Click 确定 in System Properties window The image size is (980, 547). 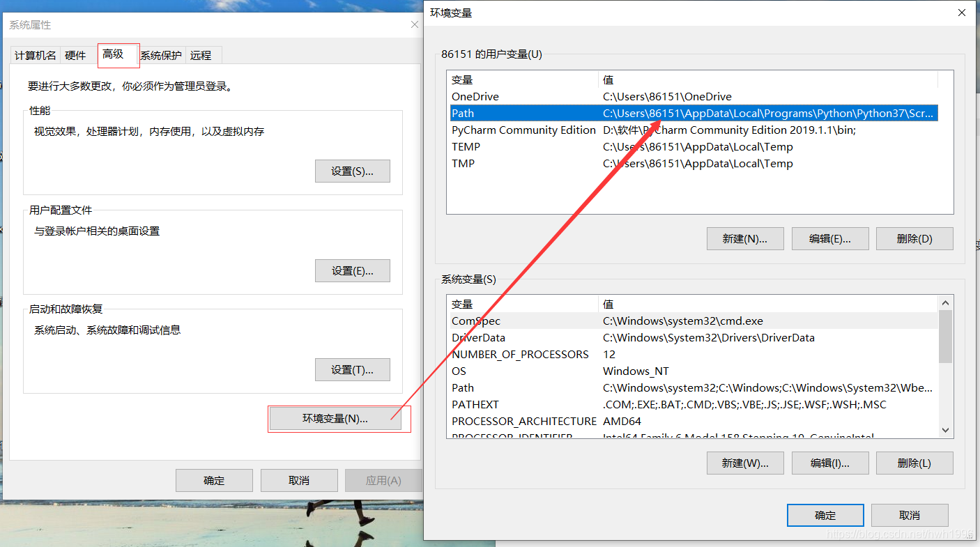(x=214, y=480)
